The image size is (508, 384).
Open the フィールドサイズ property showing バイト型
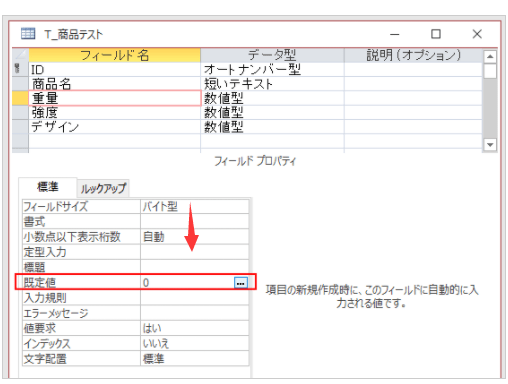click(x=195, y=207)
